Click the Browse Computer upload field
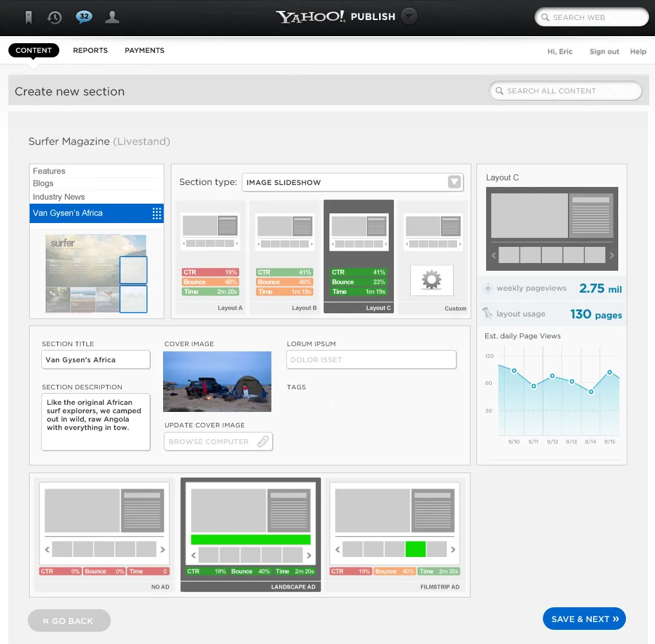The height and width of the screenshot is (644, 655). point(219,442)
